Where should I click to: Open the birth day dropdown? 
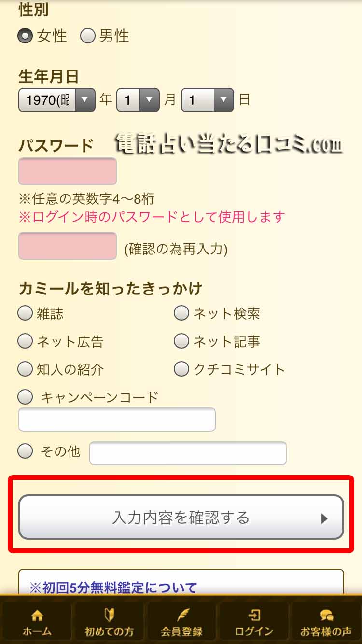pos(207,100)
